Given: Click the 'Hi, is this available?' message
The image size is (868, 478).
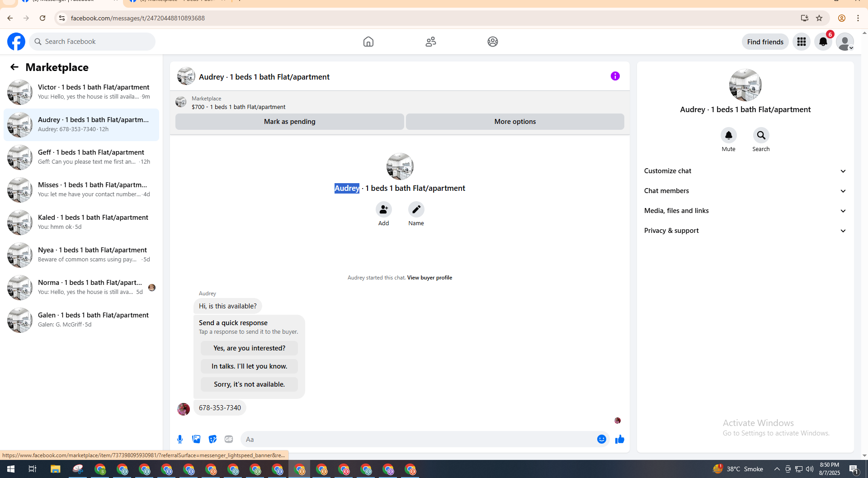Looking at the screenshot, I should coord(228,306).
